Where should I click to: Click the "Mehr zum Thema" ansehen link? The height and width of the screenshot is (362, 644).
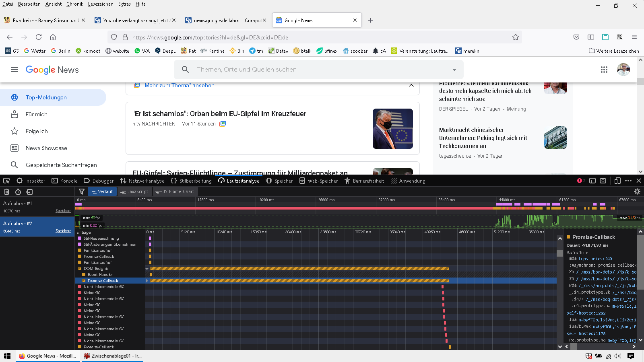[179, 85]
